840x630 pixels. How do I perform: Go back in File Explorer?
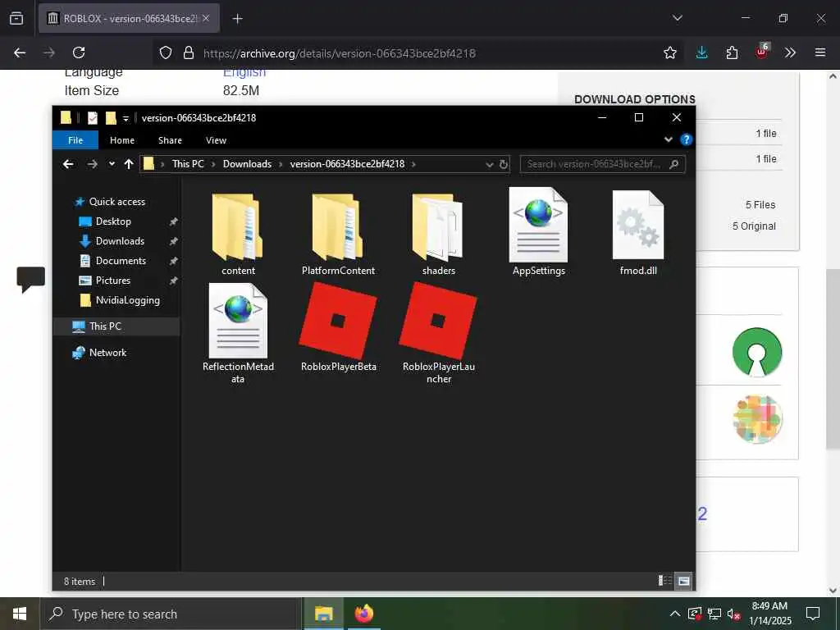[68, 164]
